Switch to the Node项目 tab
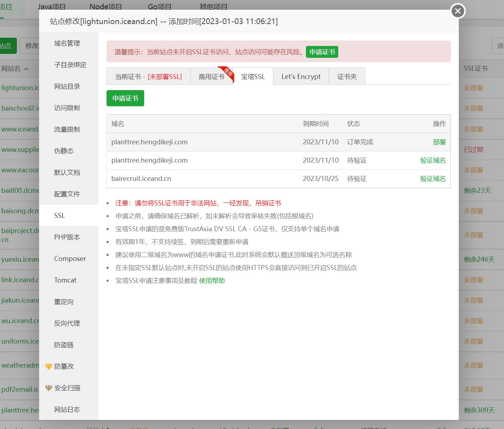504x429 pixels. tap(106, 7)
